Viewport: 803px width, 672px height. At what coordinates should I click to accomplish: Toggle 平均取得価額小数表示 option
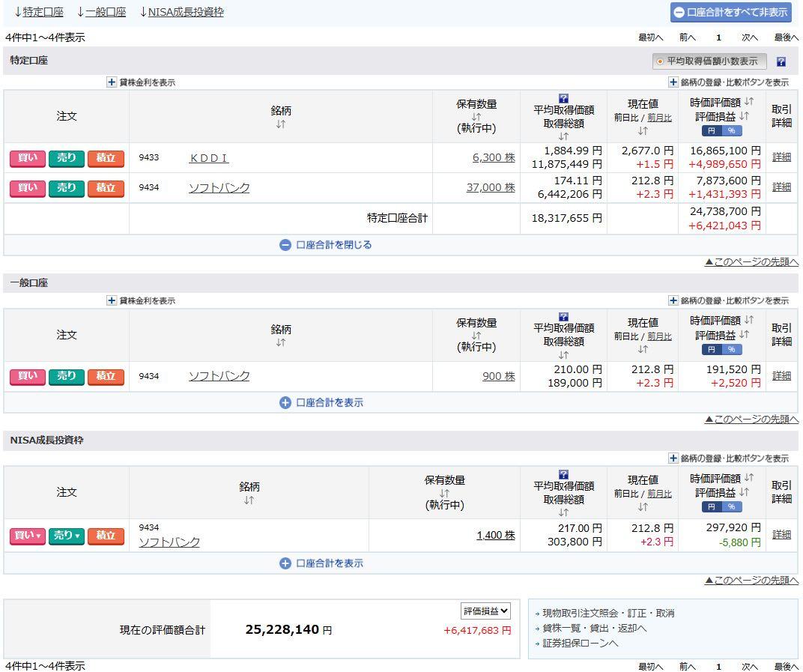[x=708, y=61]
